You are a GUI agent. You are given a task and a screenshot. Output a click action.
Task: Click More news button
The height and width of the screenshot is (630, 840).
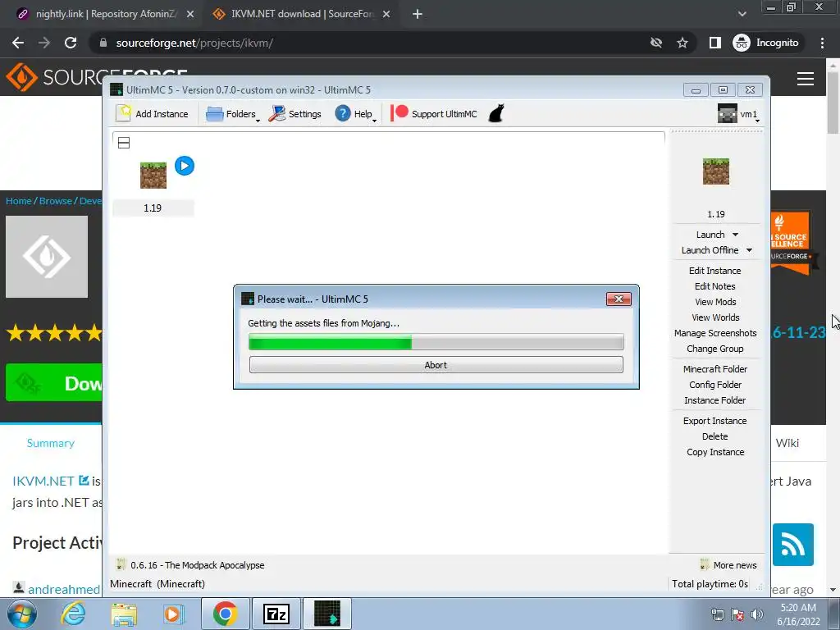[728, 564]
